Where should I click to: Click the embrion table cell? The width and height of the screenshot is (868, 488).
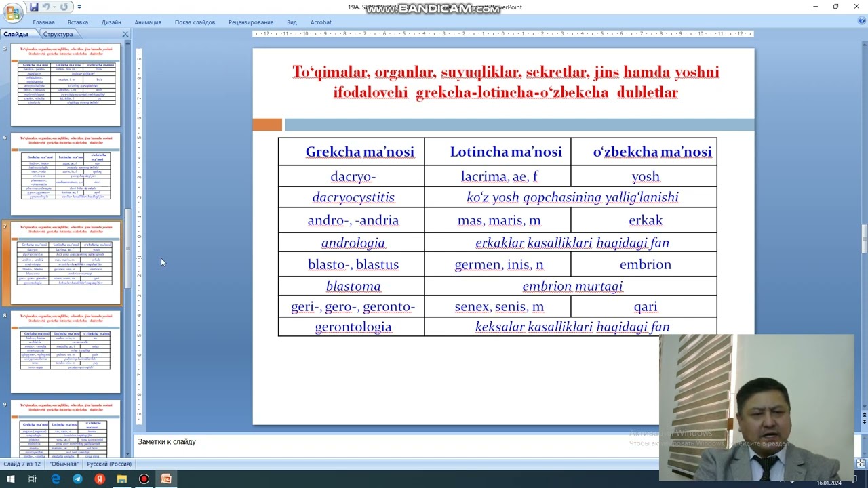(x=644, y=264)
